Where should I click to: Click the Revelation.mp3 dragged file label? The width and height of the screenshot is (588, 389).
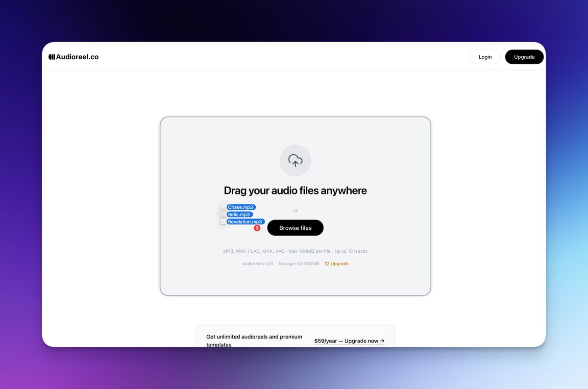245,222
